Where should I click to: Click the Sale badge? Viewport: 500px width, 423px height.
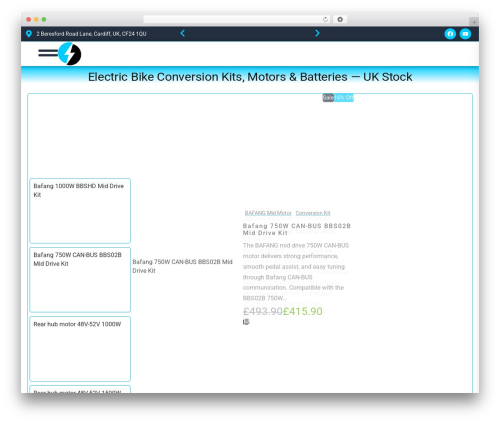click(x=328, y=98)
